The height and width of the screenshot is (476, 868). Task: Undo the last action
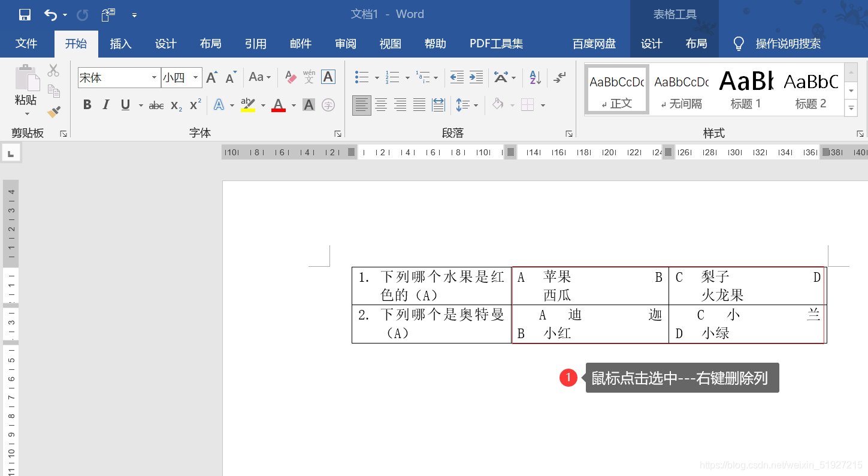coord(51,14)
